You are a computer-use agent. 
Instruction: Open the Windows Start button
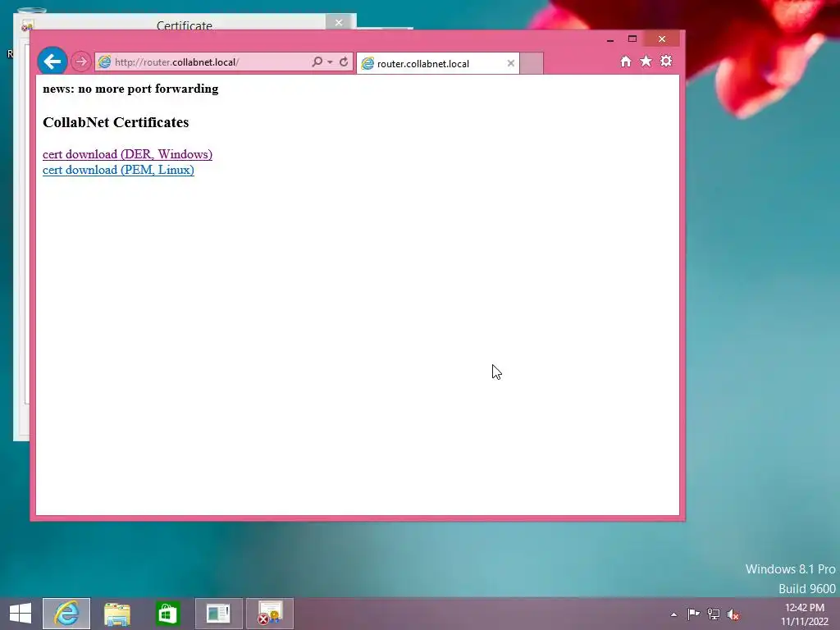click(x=21, y=614)
